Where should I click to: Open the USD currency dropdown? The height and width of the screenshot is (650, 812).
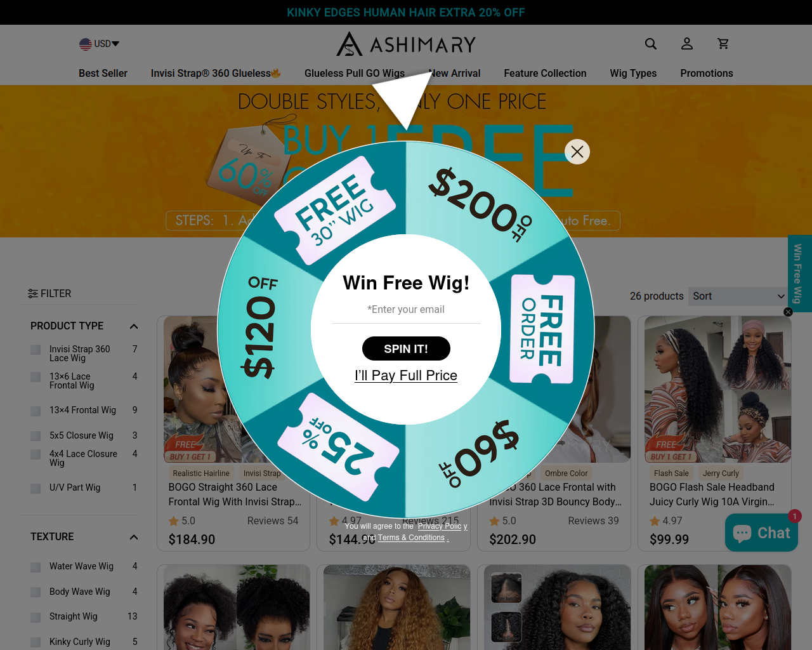100,44
